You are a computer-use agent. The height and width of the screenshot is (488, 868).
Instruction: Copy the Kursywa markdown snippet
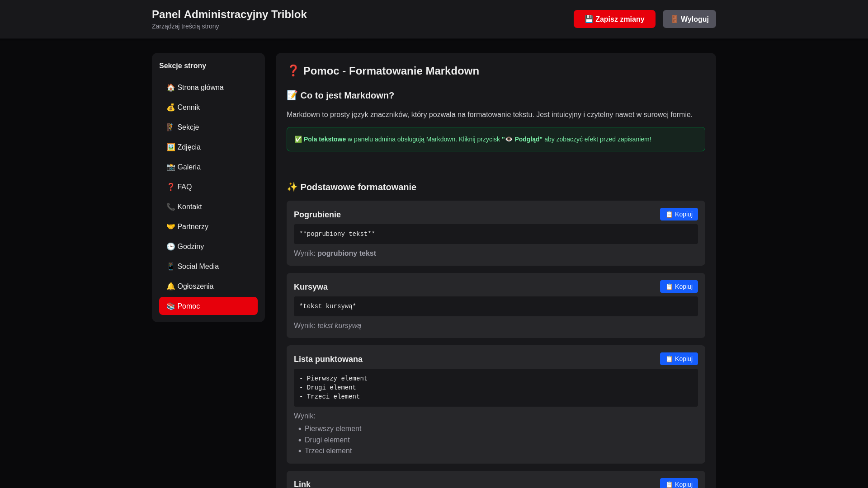(679, 286)
